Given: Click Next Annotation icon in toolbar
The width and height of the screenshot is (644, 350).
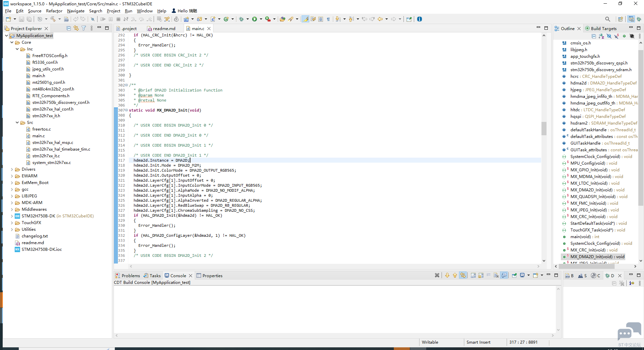Looking at the screenshot, I should pyautogui.click(x=338, y=19).
